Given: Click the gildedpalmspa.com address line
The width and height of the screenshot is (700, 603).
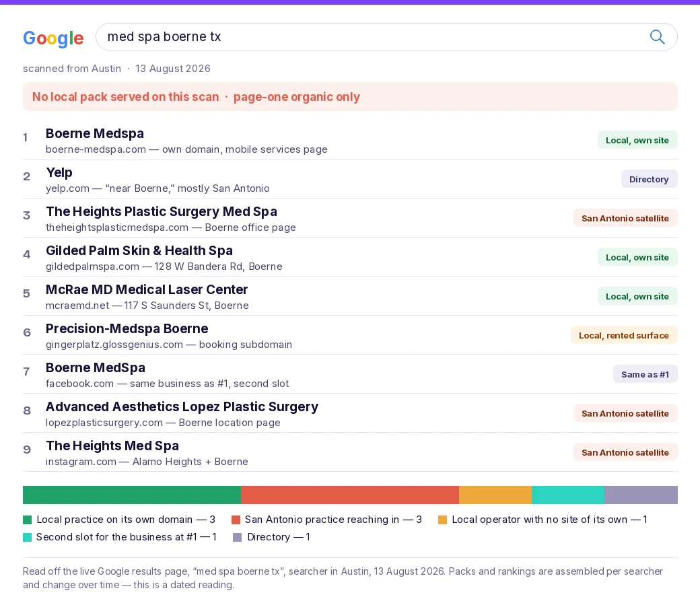Looking at the screenshot, I should 164,267.
